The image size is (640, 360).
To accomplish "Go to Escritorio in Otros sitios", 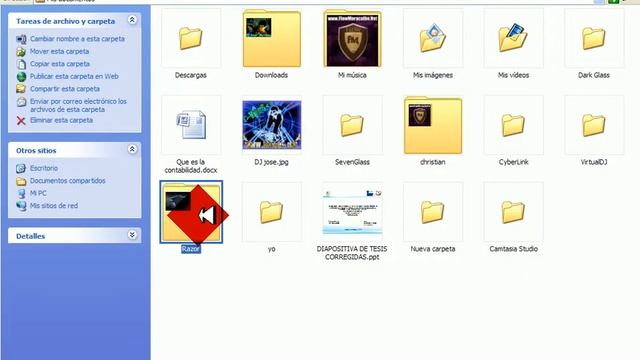I will click(44, 168).
